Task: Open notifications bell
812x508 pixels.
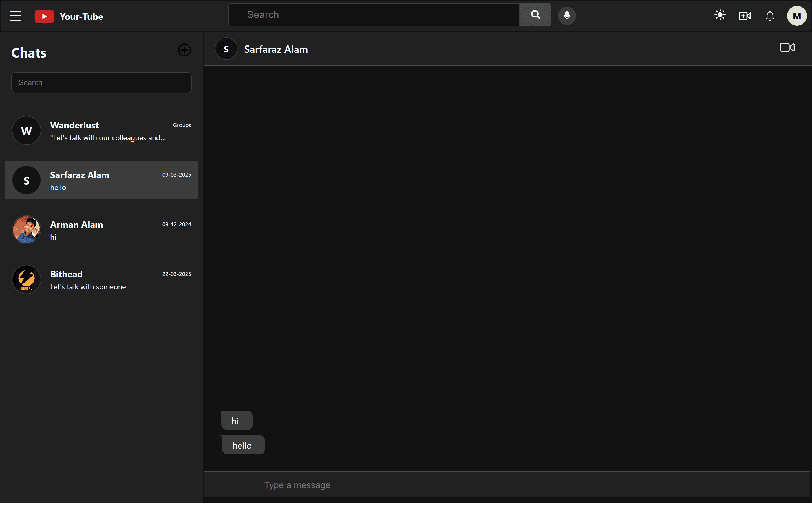Action: 770,16
